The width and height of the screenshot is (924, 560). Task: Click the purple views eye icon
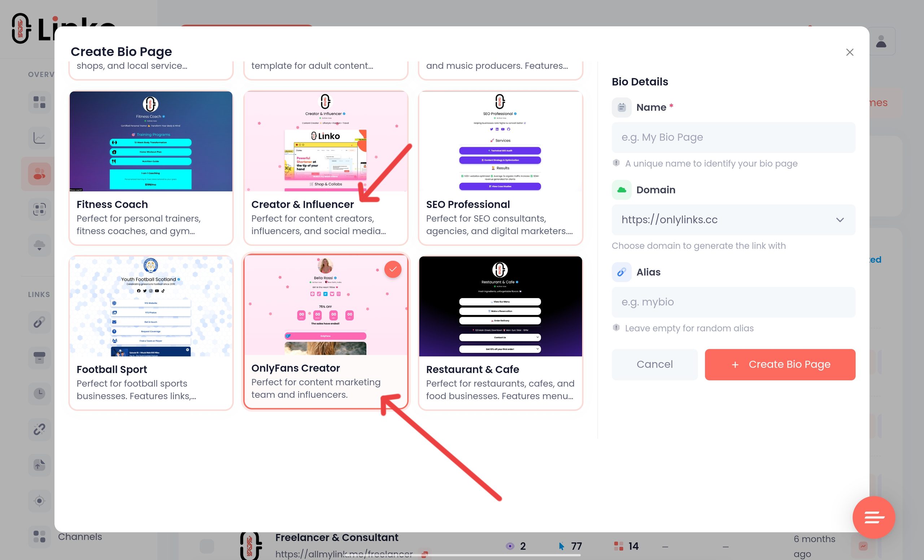(510, 546)
